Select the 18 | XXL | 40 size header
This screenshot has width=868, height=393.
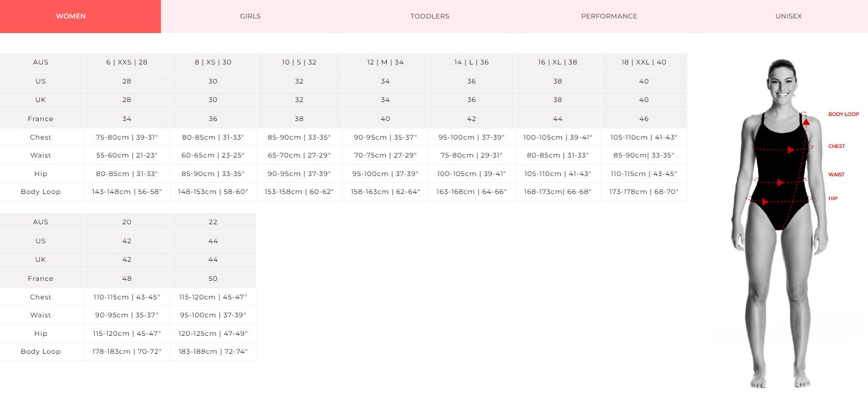(644, 62)
